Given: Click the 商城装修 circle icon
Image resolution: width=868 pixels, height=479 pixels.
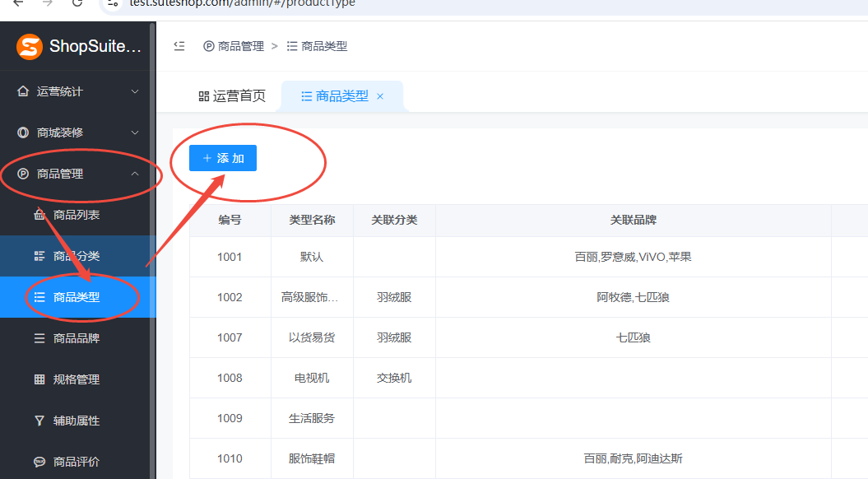Looking at the screenshot, I should (x=23, y=133).
